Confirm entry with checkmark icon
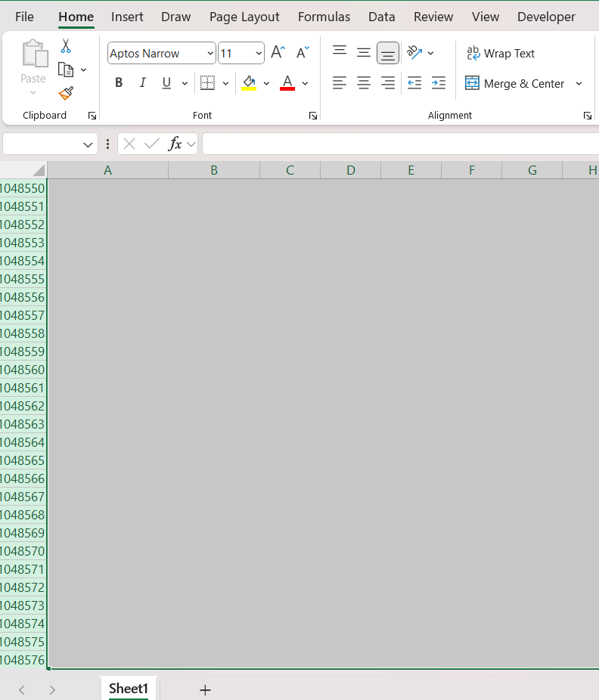Image resolution: width=599 pixels, height=700 pixels. point(152,144)
